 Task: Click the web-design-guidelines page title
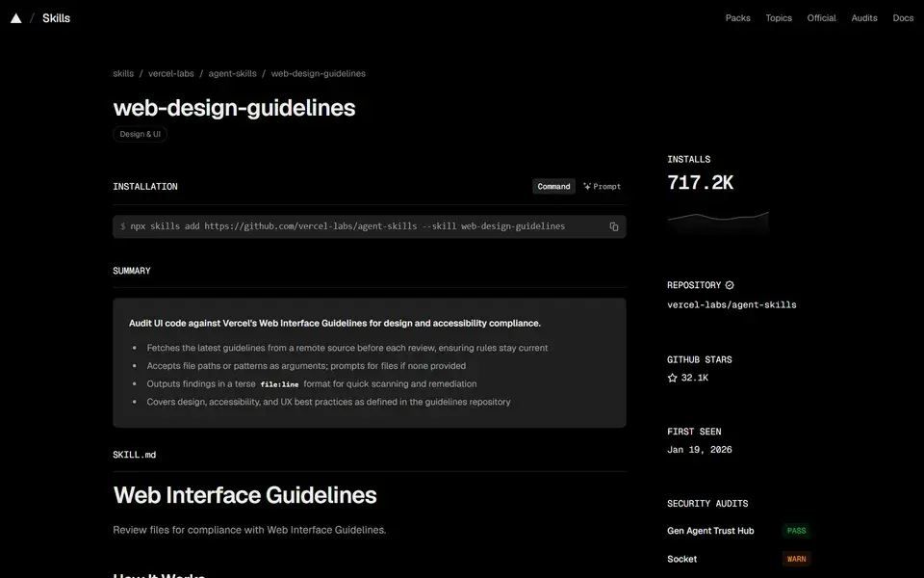point(234,108)
